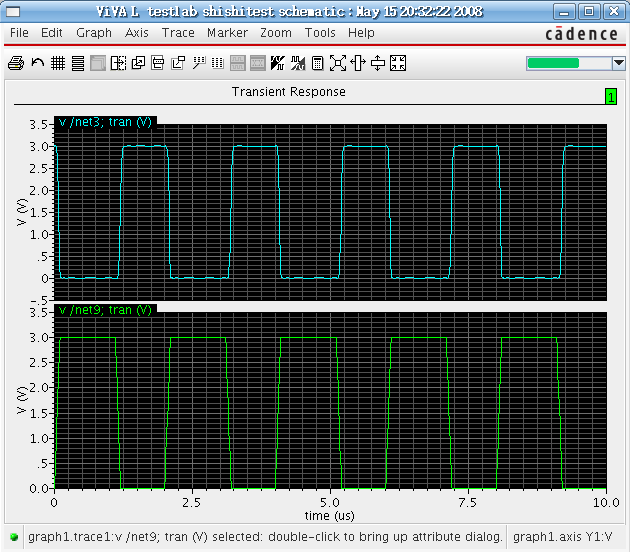Click the trace marker tool icon

(198, 63)
